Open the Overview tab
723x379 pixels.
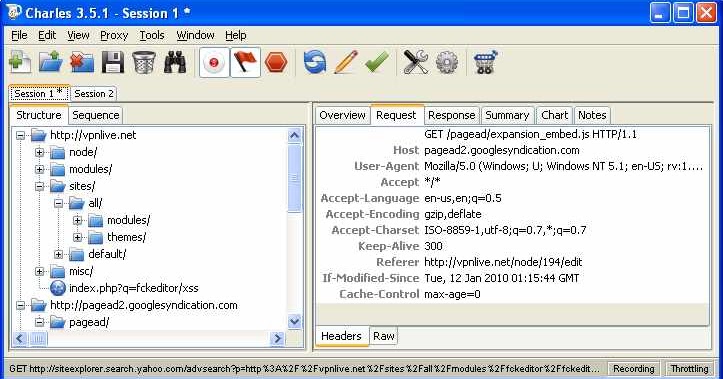tap(342, 115)
